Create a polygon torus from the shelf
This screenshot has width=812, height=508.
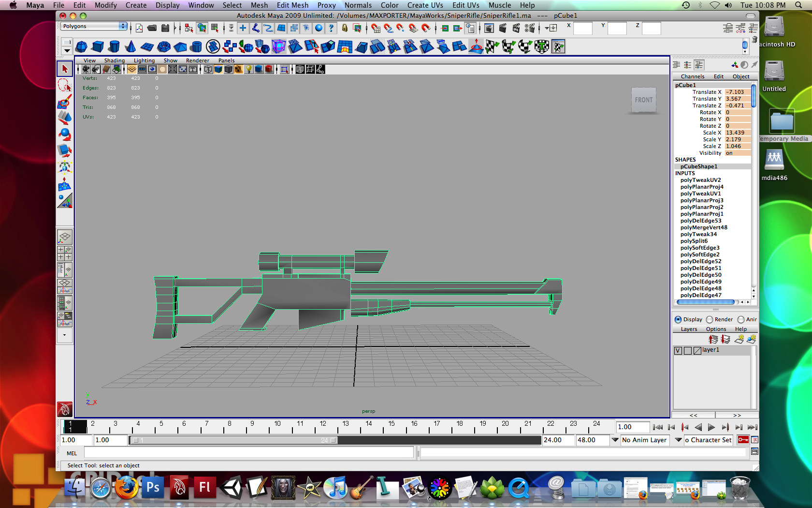click(164, 46)
